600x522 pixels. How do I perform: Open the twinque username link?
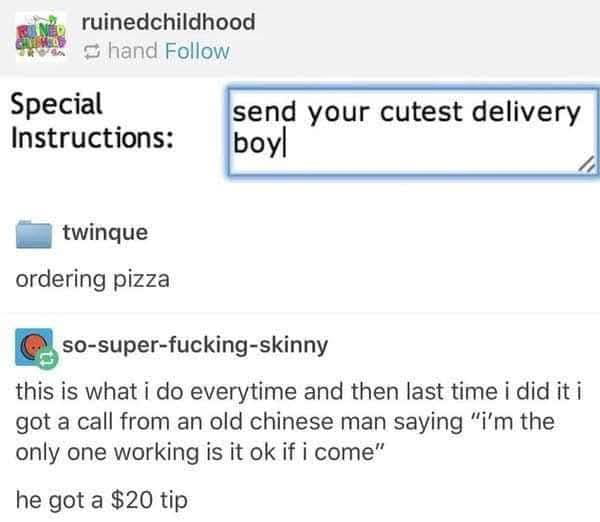(x=104, y=233)
